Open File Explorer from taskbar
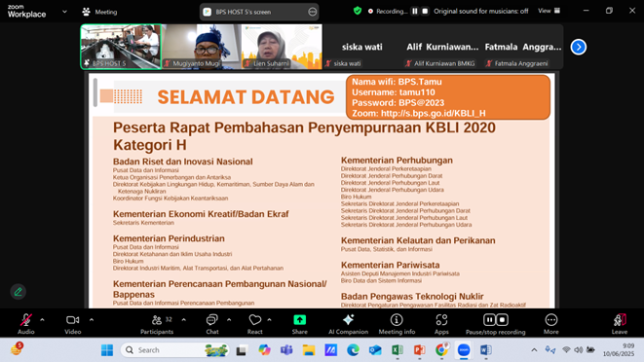This screenshot has height=362, width=644. (x=309, y=350)
